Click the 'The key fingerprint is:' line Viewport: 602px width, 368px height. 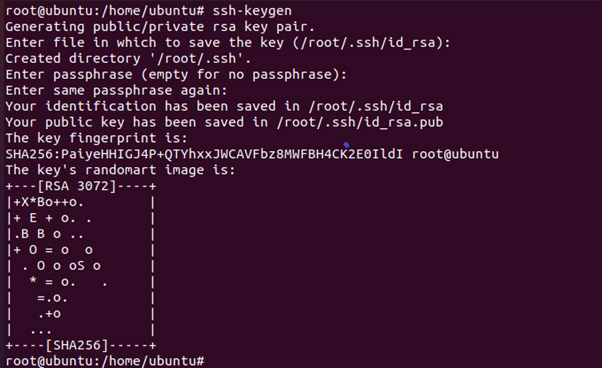pyautogui.click(x=96, y=138)
